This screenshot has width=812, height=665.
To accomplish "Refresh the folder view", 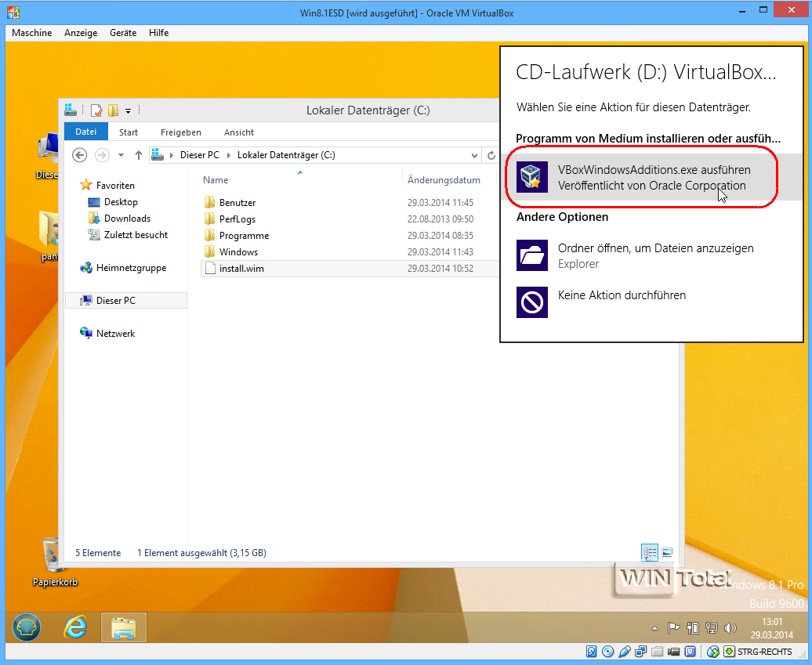I will click(491, 155).
